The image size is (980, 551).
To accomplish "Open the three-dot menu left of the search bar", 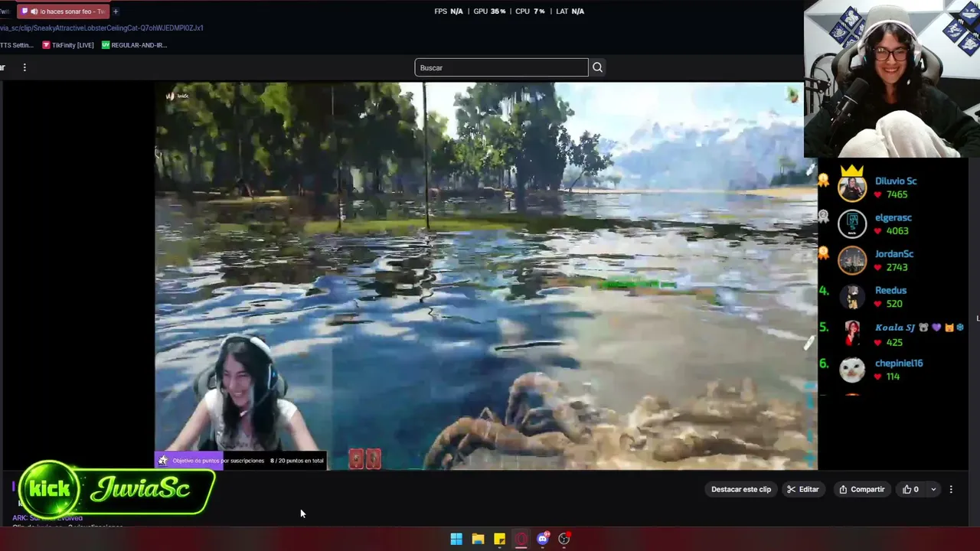I will coord(24,67).
